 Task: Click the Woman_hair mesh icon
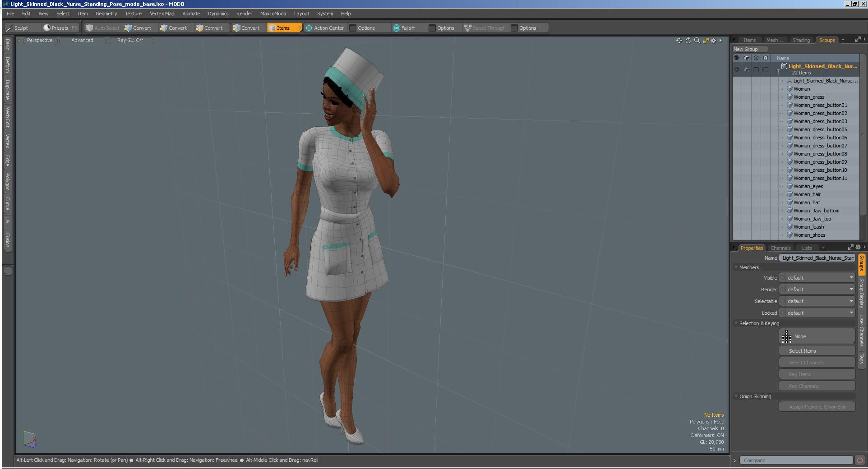click(790, 194)
